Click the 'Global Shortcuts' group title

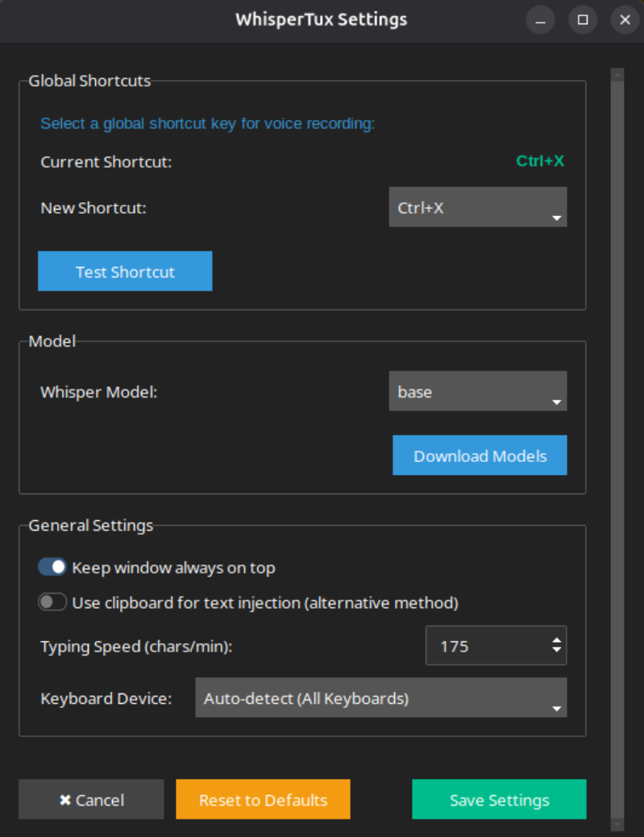89,81
